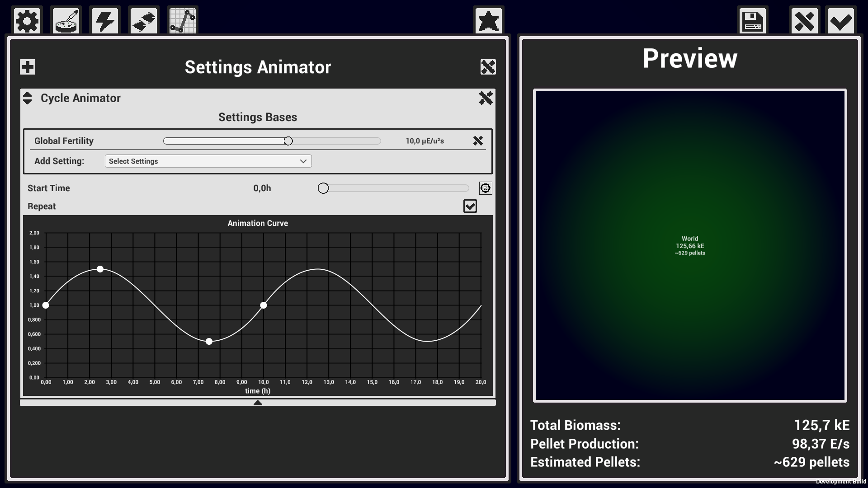Viewport: 868px width, 488px height.
Task: Click the checkmark confirm button
Action: pyautogui.click(x=840, y=21)
